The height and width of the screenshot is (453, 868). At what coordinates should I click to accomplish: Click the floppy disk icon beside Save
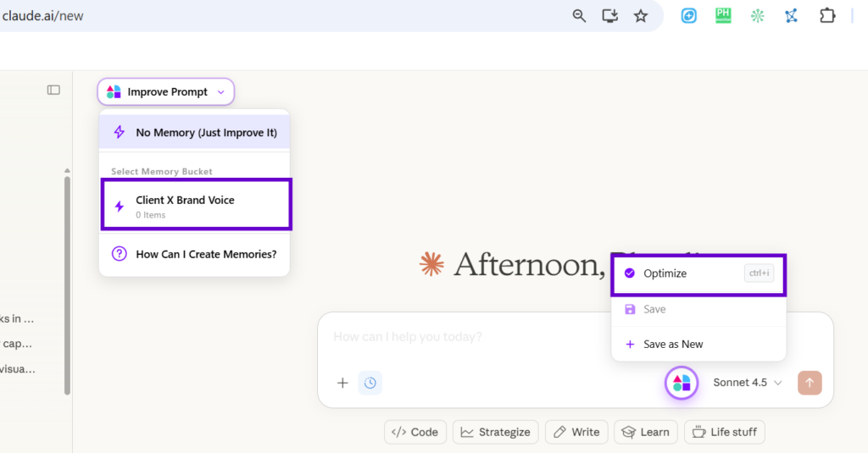point(630,309)
